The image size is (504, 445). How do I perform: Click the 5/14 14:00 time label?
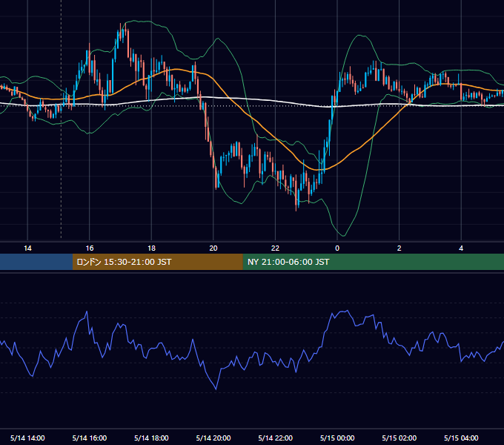27,438
